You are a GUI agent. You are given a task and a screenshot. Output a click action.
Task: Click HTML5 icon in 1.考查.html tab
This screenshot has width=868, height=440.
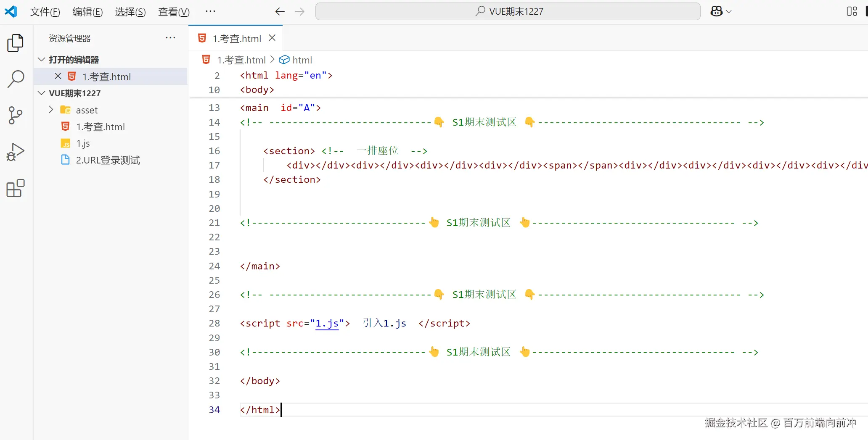pos(202,38)
